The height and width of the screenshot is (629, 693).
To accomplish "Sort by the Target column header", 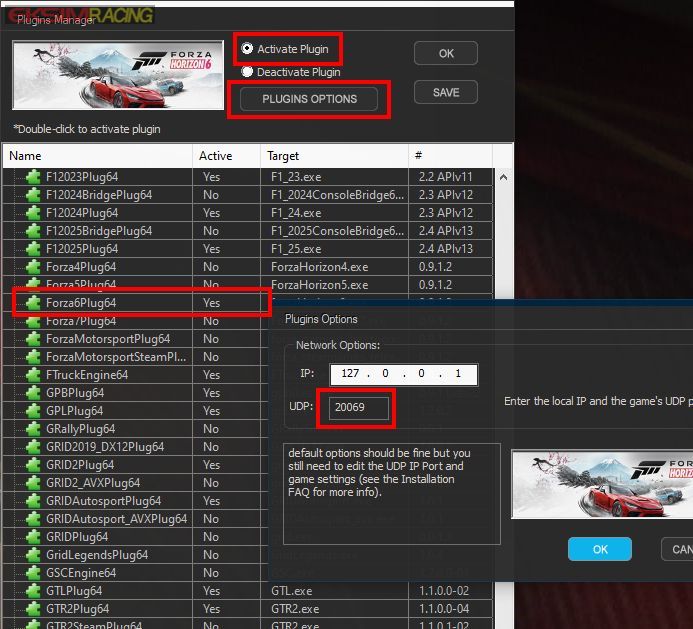I will [335, 156].
